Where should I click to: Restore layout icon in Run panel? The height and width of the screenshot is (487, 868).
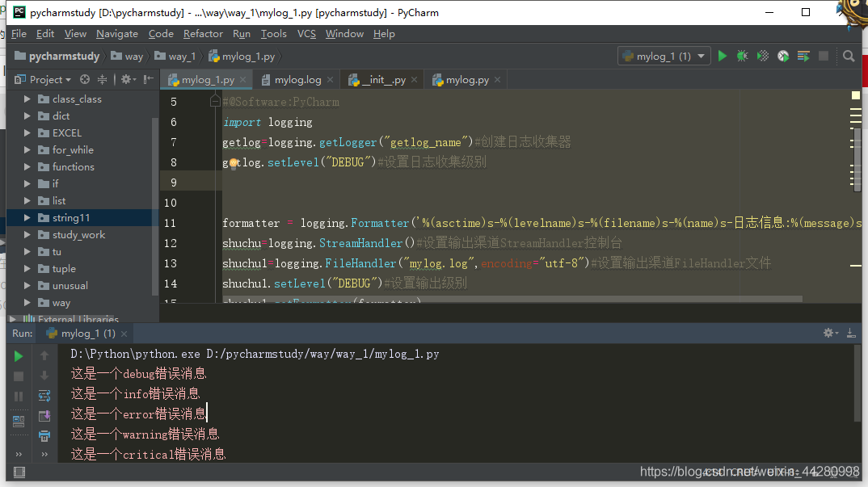(19, 422)
